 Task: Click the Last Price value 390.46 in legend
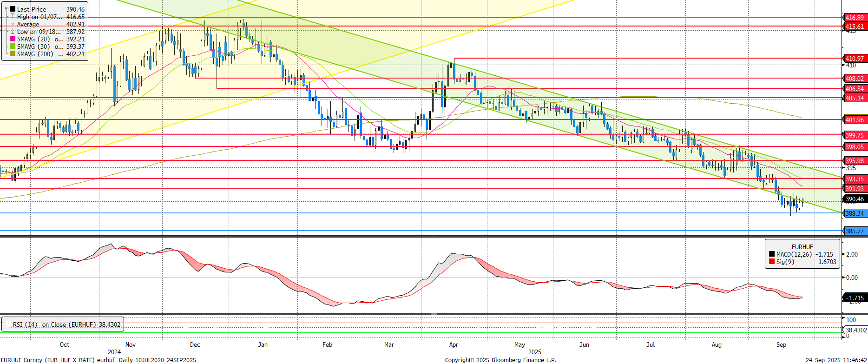pos(75,9)
